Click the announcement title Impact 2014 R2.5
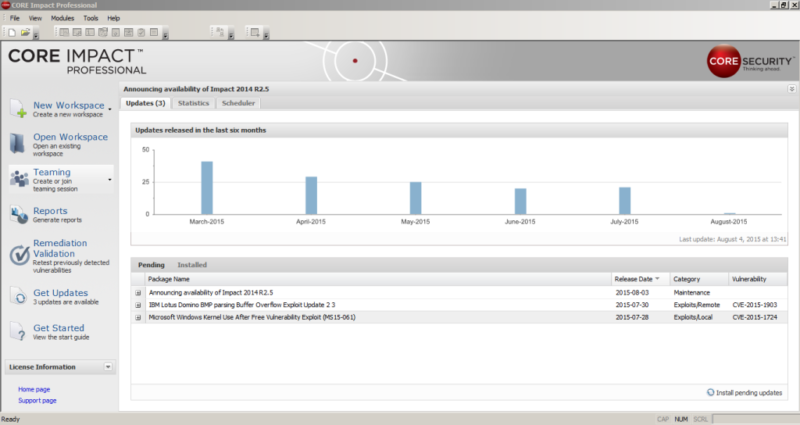This screenshot has width=800, height=425. 196,89
